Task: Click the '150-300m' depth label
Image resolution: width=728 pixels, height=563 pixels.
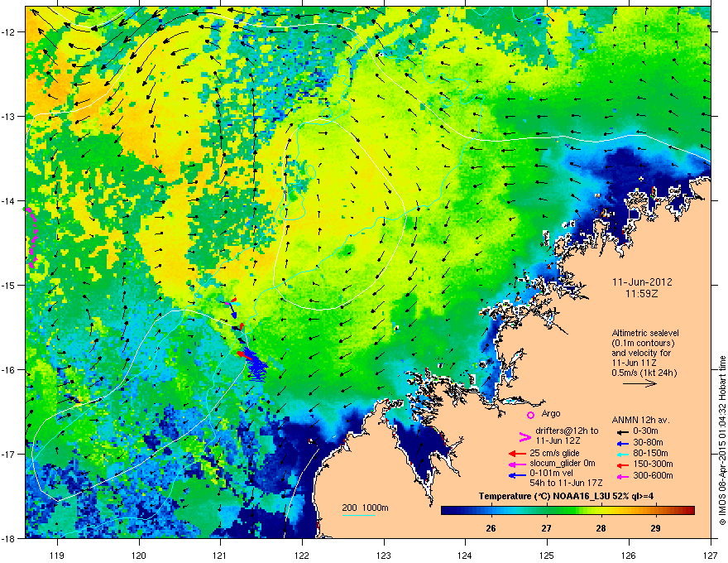Action: pyautogui.click(x=653, y=464)
